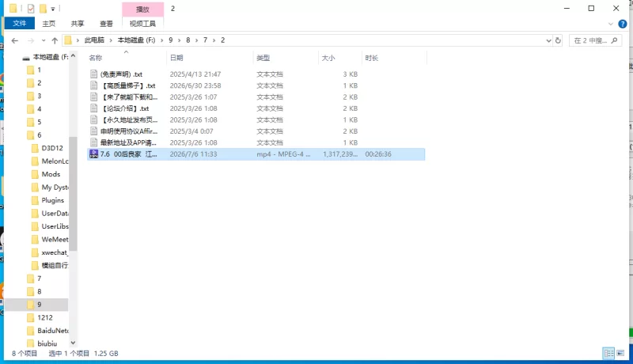
Task: Click the duration value 00:26:36
Action: tap(378, 154)
